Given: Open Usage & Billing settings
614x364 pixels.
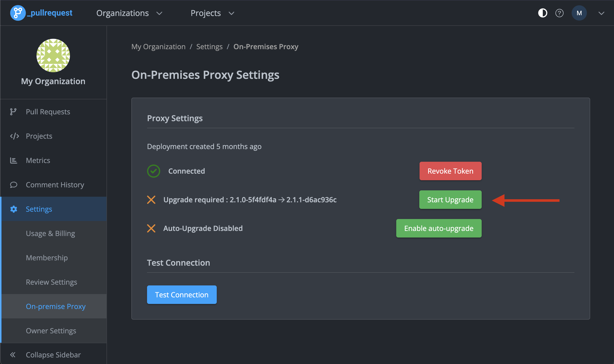Looking at the screenshot, I should point(50,233).
